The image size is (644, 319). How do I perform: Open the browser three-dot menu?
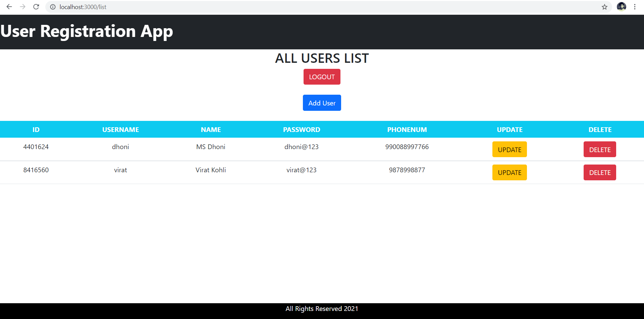pos(635,7)
